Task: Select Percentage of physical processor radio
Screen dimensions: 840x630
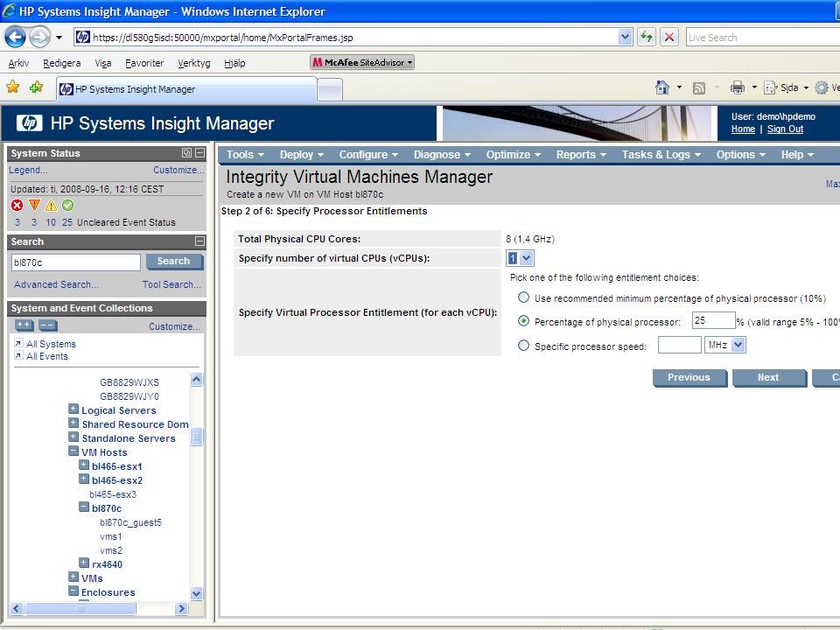Action: coord(523,321)
